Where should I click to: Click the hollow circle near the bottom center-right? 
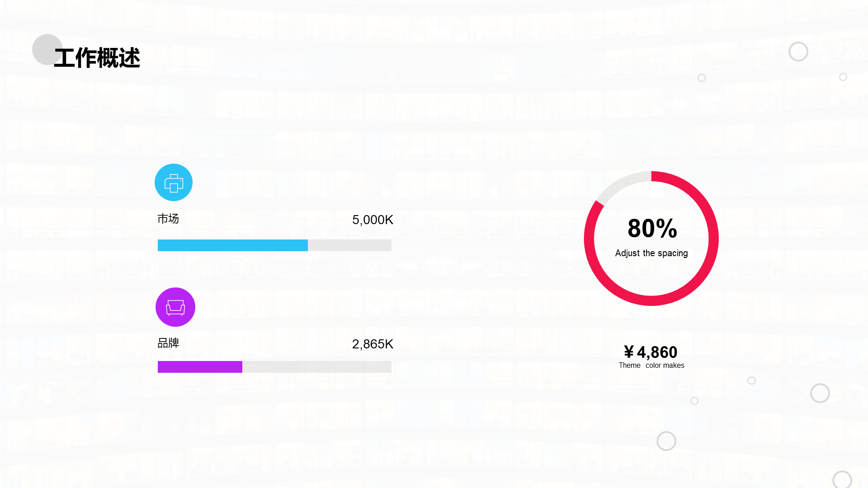(x=666, y=441)
